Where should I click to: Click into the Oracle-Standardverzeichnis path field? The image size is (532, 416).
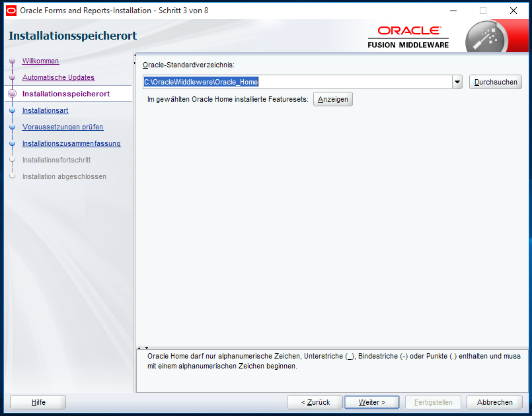297,82
